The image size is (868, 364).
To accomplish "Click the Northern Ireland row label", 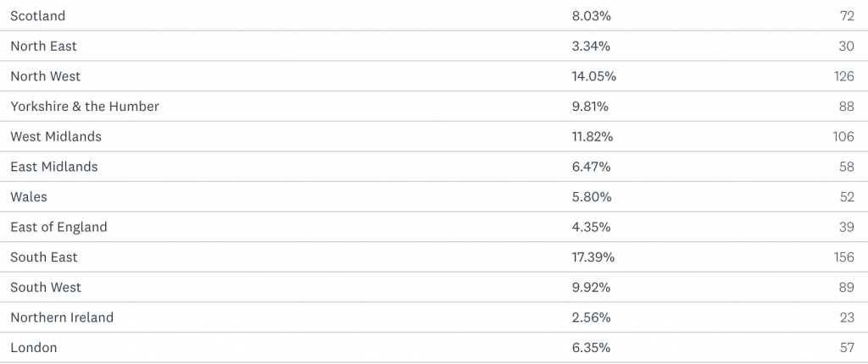I will (62, 317).
